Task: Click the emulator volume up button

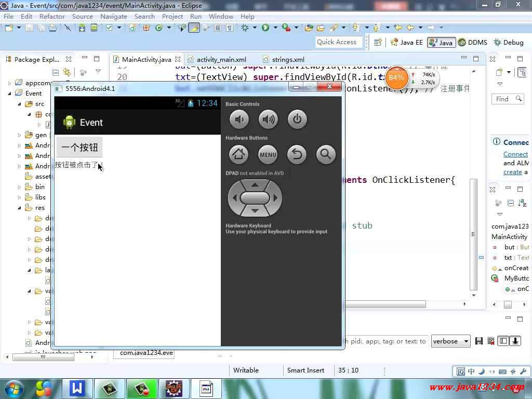Action: pyautogui.click(x=268, y=119)
